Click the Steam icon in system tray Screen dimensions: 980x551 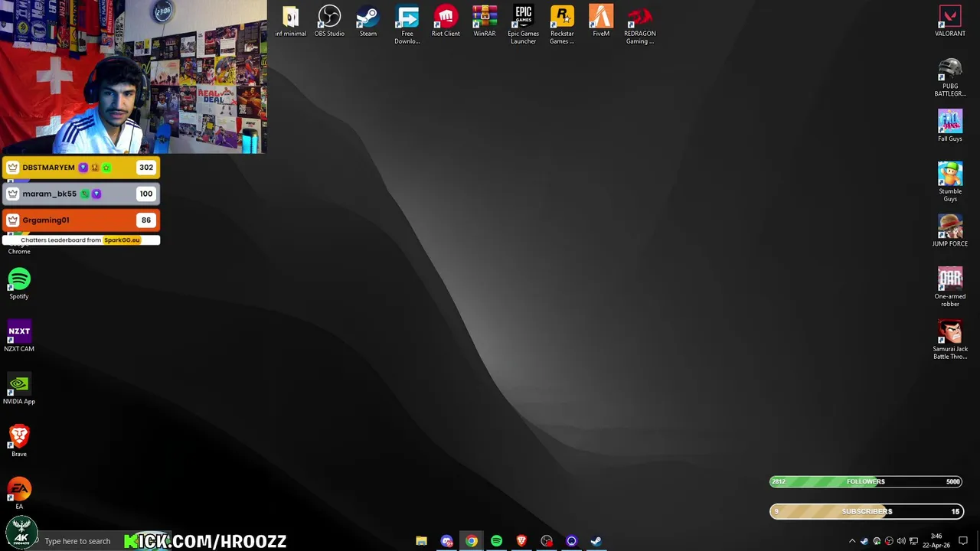click(864, 541)
